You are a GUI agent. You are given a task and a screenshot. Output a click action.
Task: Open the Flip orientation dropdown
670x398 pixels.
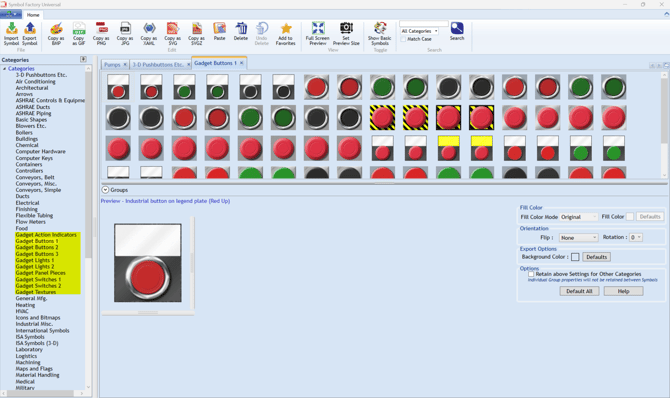tap(579, 238)
